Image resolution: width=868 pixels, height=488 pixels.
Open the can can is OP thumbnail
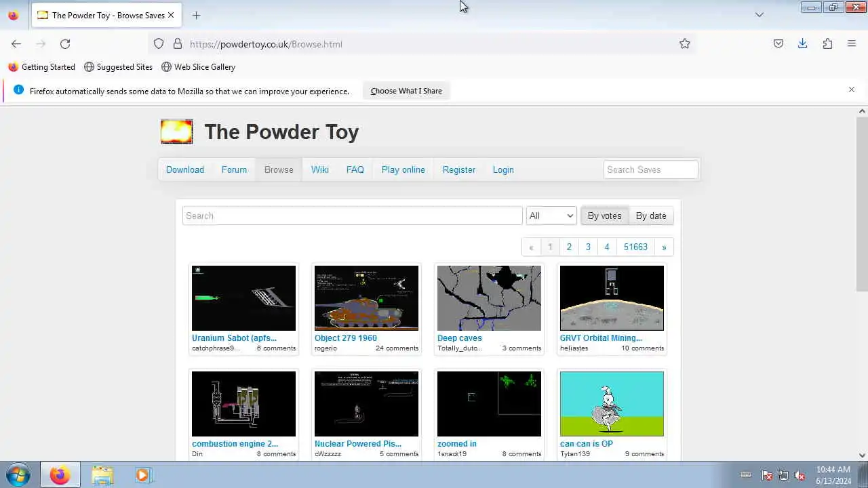[612, 404]
